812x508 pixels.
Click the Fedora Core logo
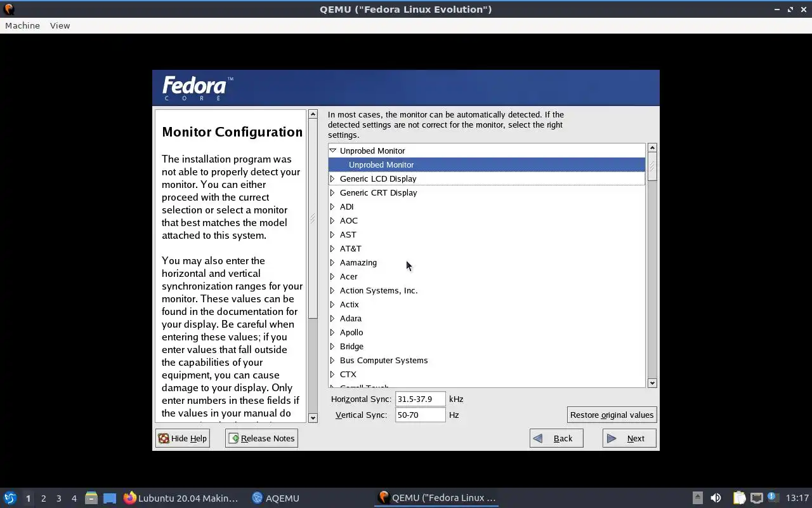[197, 88]
